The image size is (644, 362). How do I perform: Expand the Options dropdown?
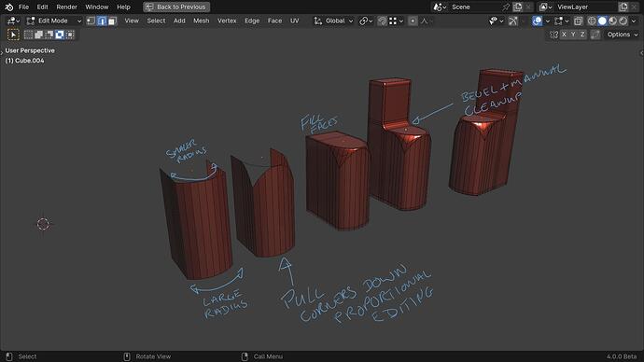pos(623,35)
